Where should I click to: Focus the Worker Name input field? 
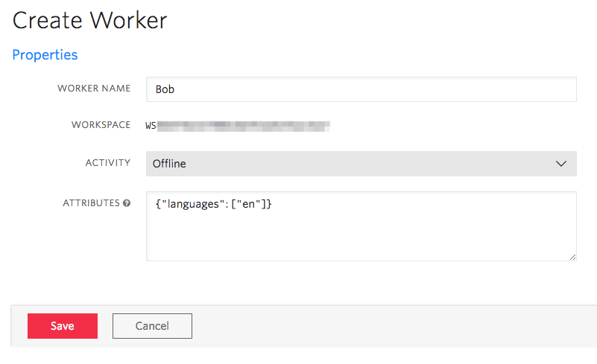(361, 89)
